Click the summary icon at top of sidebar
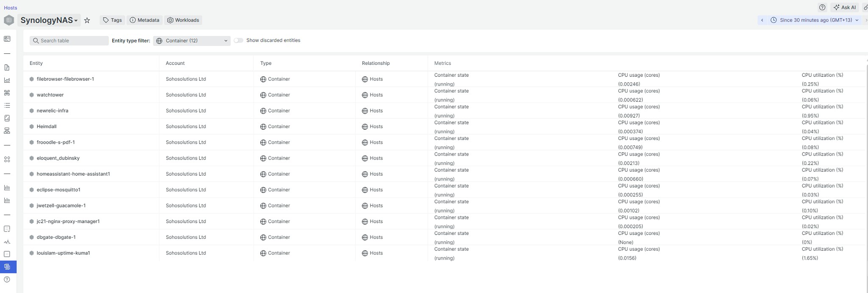Screen dimensions: 868x293 [x=7, y=39]
